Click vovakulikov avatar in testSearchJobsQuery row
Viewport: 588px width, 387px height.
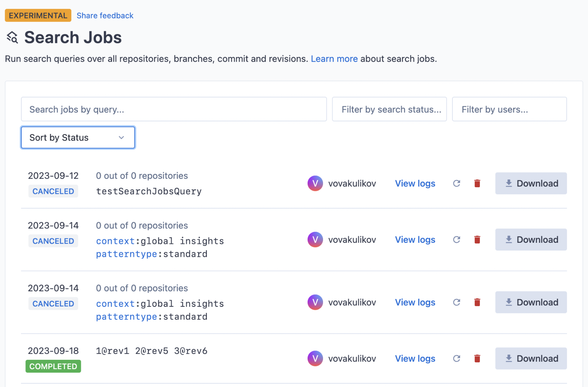pyautogui.click(x=315, y=183)
